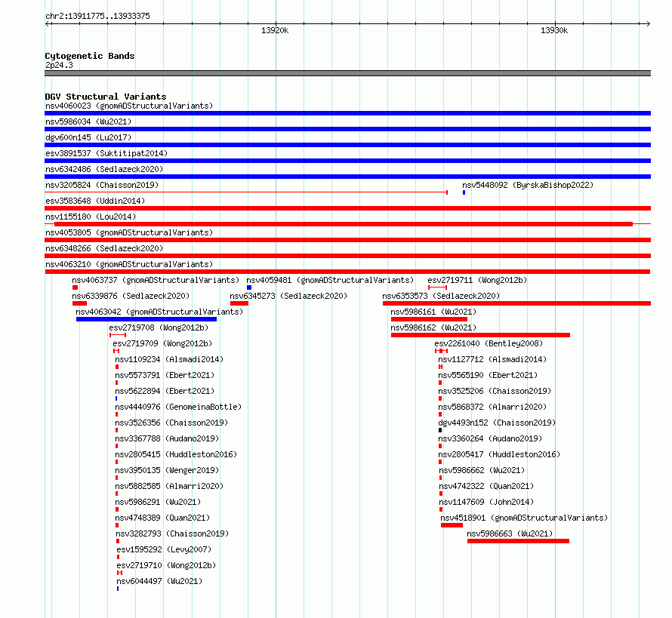Click the red nsv6345273 feature bar

coord(239,303)
